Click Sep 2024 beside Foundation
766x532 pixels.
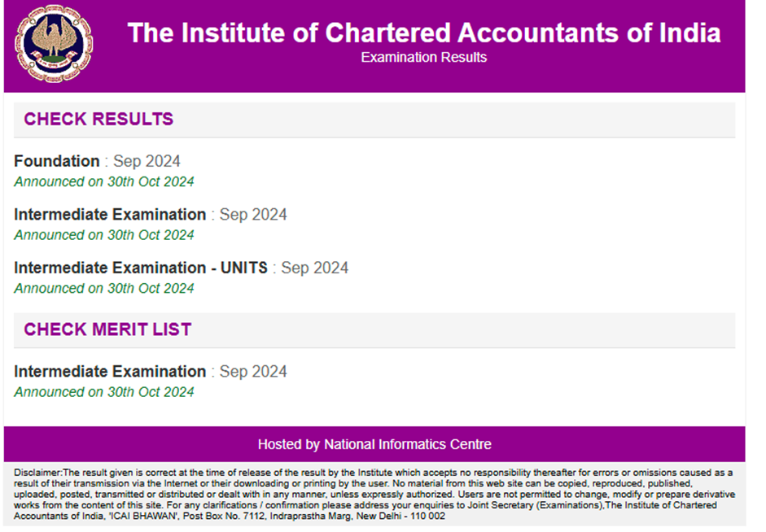147,161
